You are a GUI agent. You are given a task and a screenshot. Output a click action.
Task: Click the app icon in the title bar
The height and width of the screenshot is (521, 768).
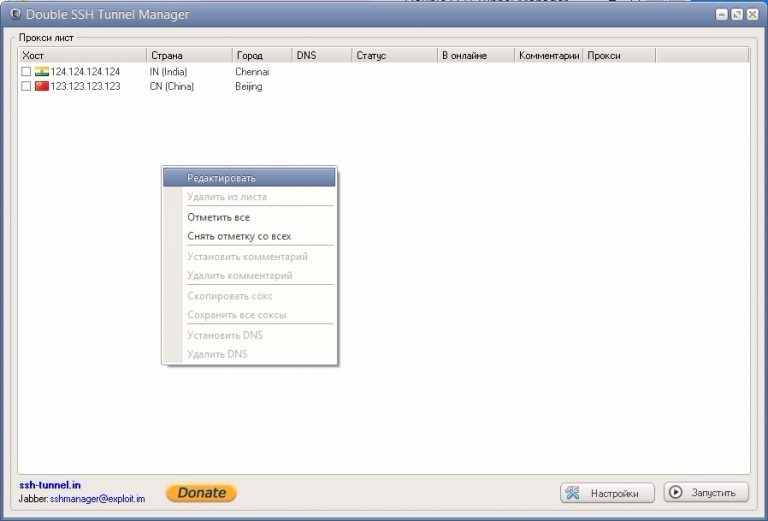(x=15, y=14)
